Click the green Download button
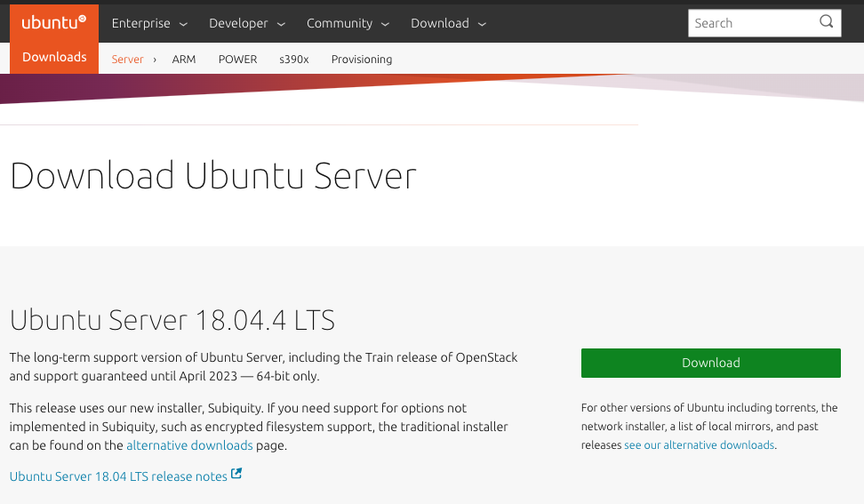 [711, 363]
